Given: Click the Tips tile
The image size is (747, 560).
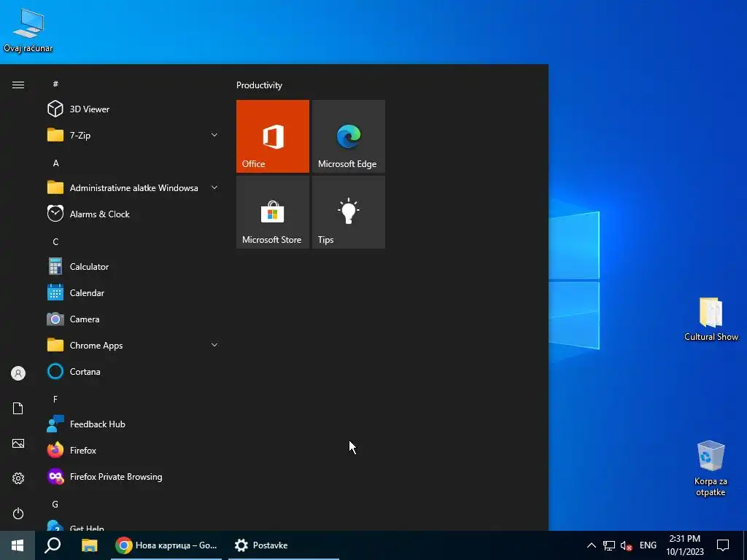Looking at the screenshot, I should [349, 212].
